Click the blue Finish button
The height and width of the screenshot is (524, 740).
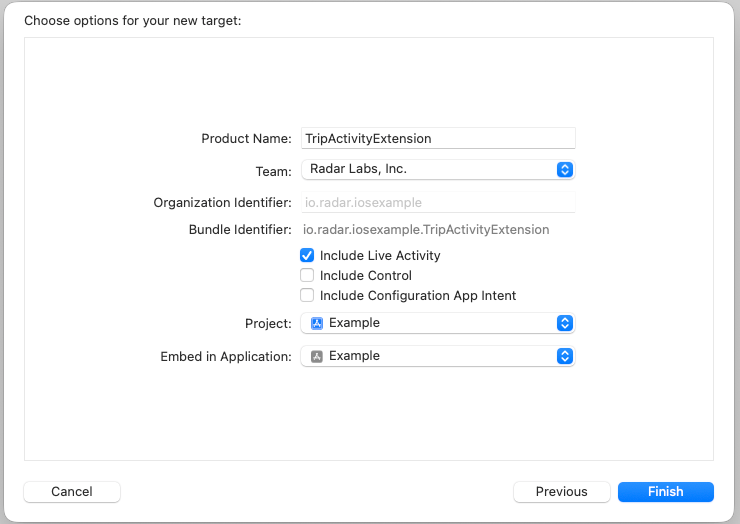tap(666, 492)
